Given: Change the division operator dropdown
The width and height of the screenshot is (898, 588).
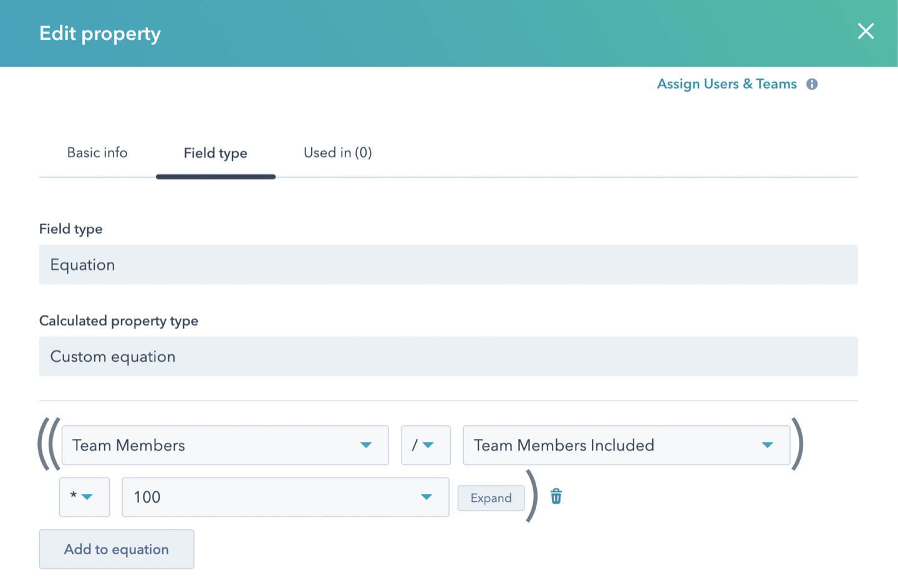Looking at the screenshot, I should pyautogui.click(x=426, y=445).
